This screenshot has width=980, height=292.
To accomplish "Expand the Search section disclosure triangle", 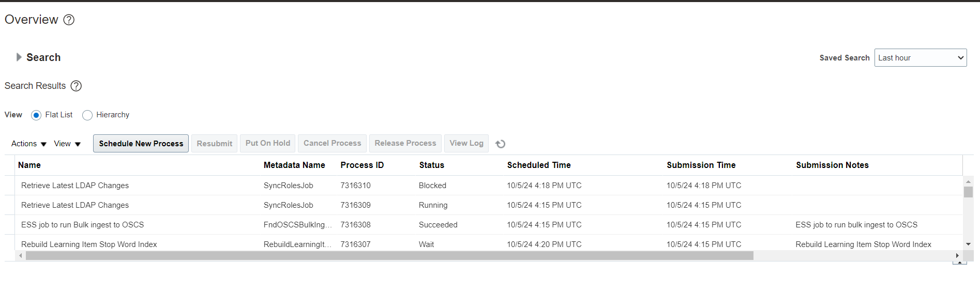I will click(x=19, y=57).
